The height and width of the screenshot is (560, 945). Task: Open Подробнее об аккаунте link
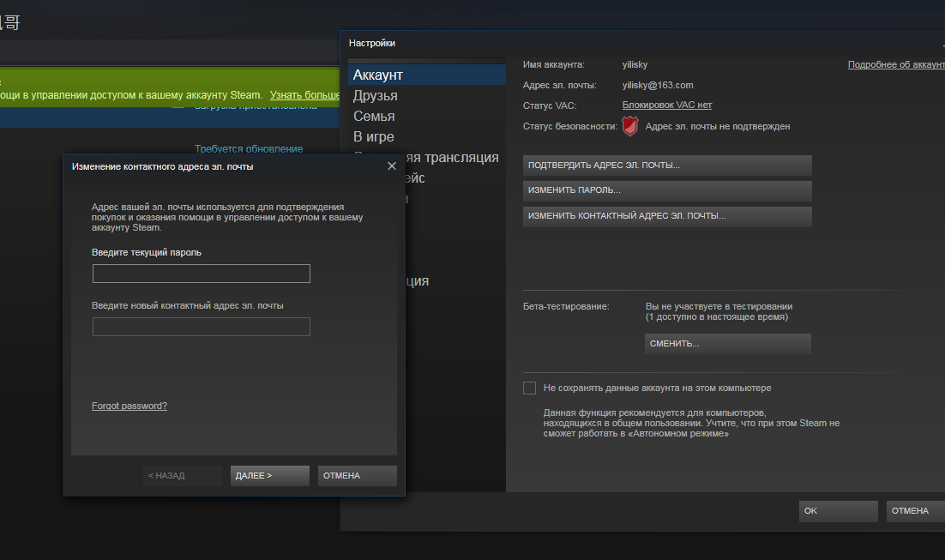[896, 64]
